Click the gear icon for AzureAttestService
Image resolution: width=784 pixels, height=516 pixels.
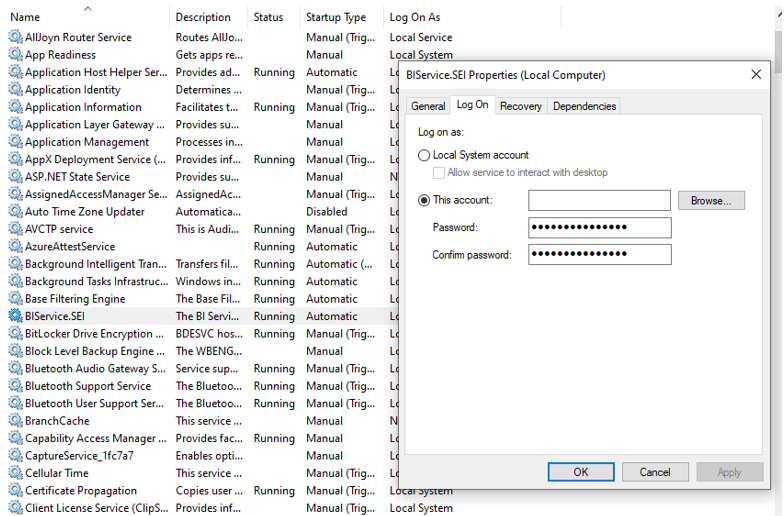click(15, 246)
